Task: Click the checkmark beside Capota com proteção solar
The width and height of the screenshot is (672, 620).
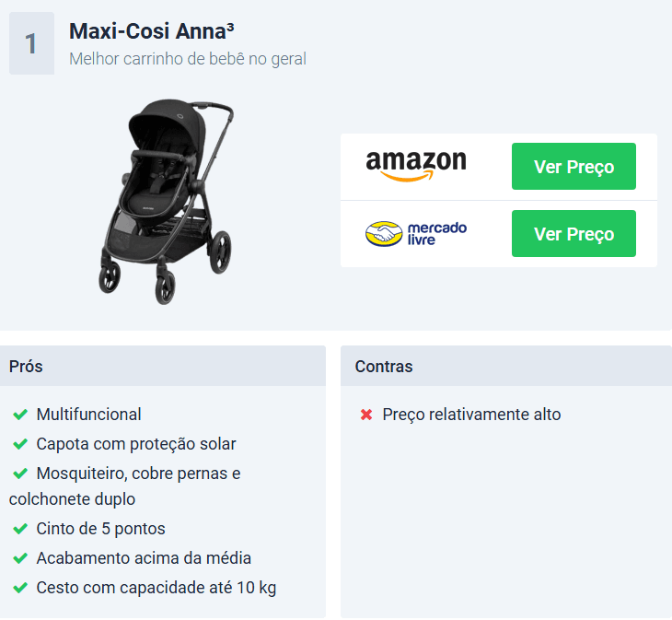Action: point(20,444)
